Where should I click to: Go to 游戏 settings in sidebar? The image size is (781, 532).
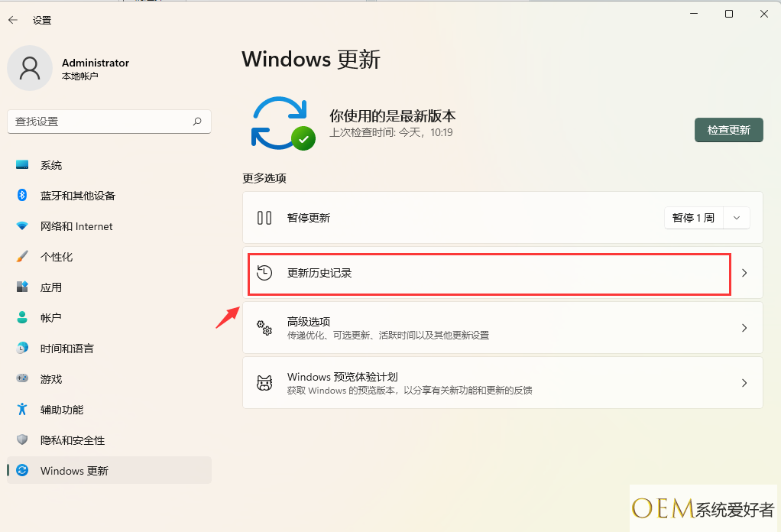click(x=51, y=379)
